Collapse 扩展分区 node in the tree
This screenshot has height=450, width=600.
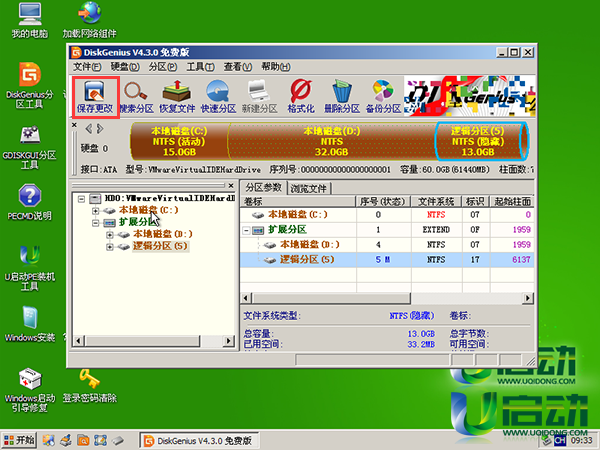(x=95, y=223)
